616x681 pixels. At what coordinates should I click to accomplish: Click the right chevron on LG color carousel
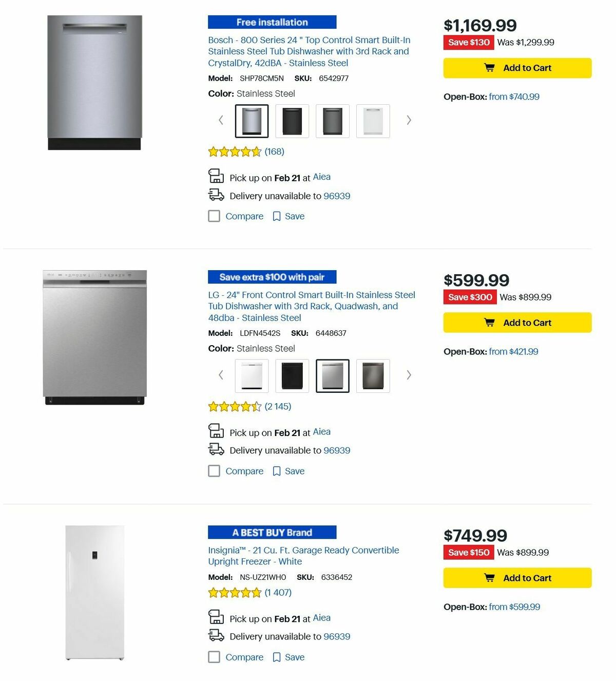click(409, 375)
